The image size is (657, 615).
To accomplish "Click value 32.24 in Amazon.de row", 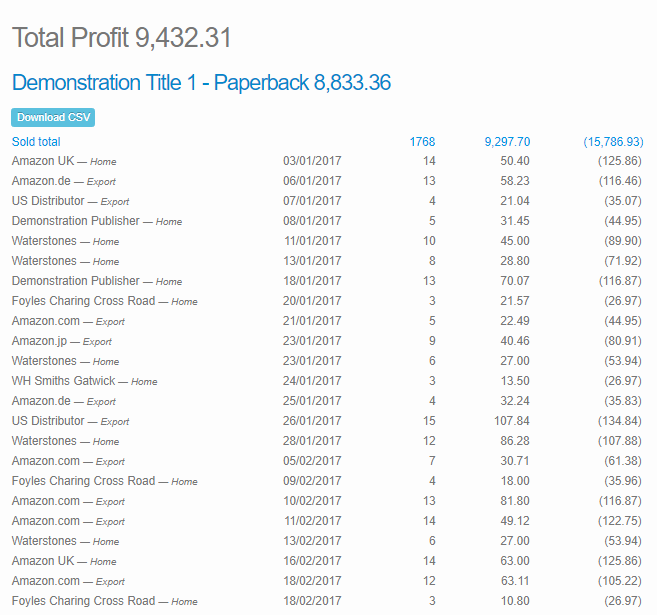I will (x=515, y=401).
